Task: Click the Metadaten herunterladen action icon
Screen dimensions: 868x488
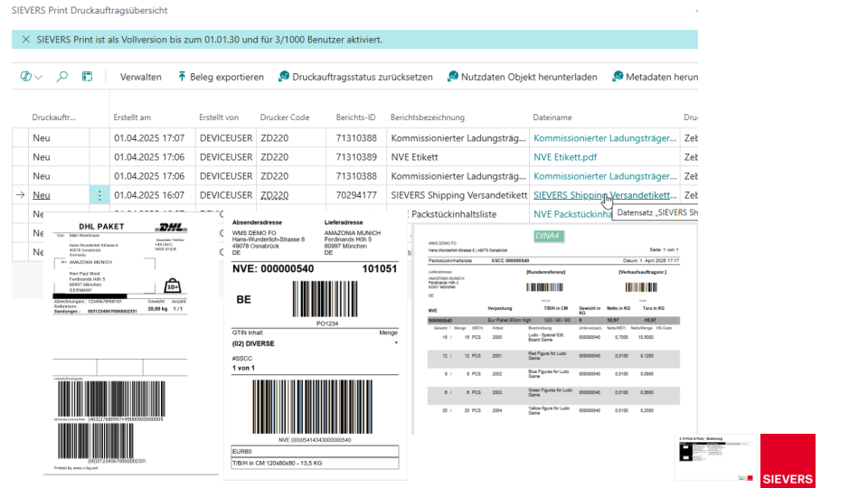Action: [618, 76]
